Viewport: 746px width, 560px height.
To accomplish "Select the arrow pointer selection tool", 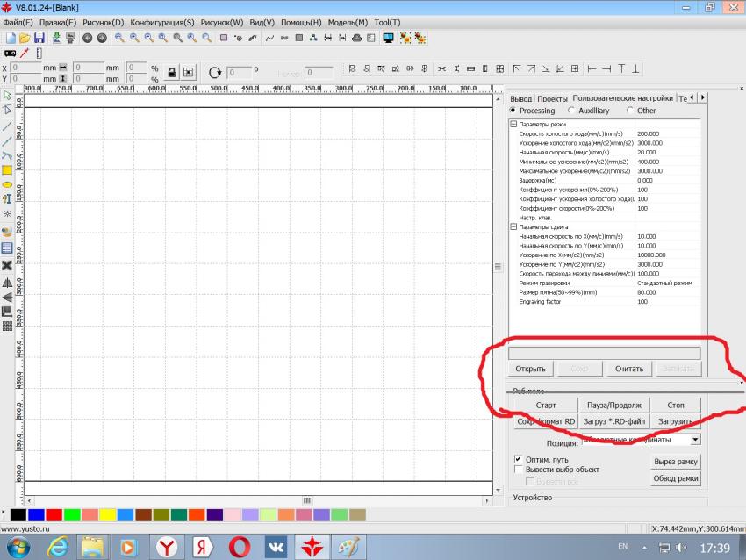I will click(x=7, y=95).
